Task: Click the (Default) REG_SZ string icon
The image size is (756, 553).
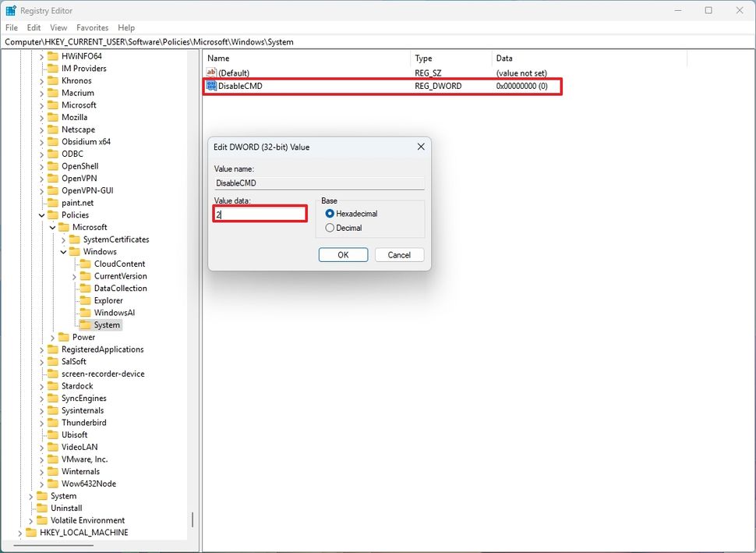Action: click(210, 72)
